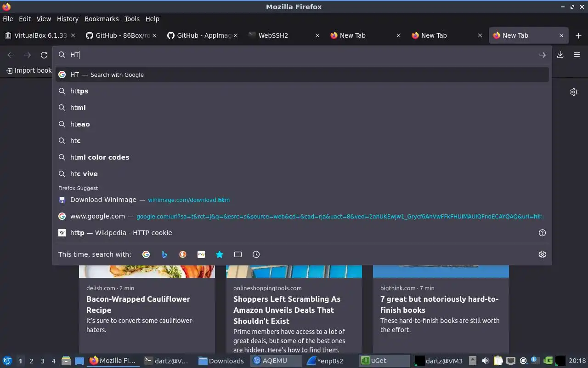The image size is (588, 368).
Task: Search this time with DuckDuckGo icon
Action: 183,254
